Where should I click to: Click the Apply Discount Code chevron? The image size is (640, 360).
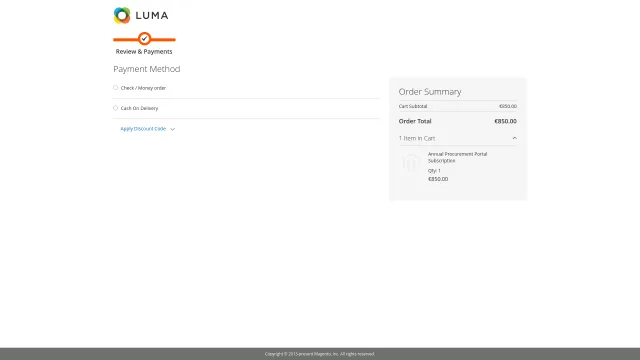coord(173,129)
